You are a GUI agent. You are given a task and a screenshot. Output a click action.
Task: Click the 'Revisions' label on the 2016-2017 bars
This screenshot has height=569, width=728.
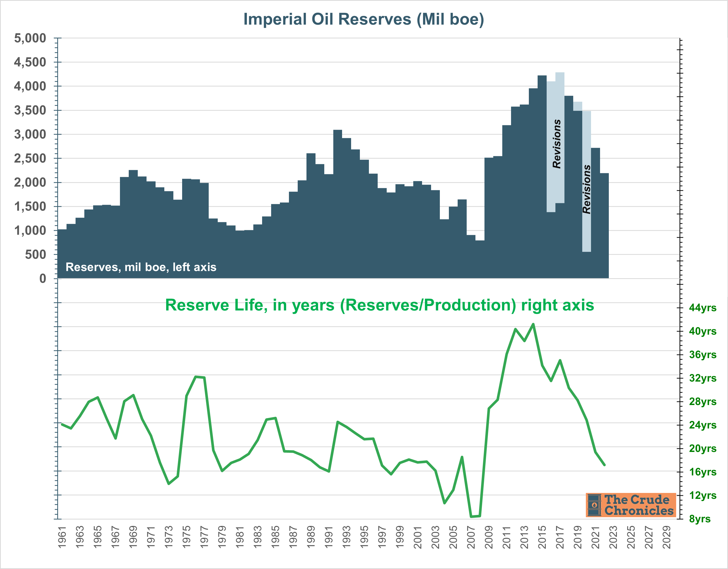(x=557, y=144)
